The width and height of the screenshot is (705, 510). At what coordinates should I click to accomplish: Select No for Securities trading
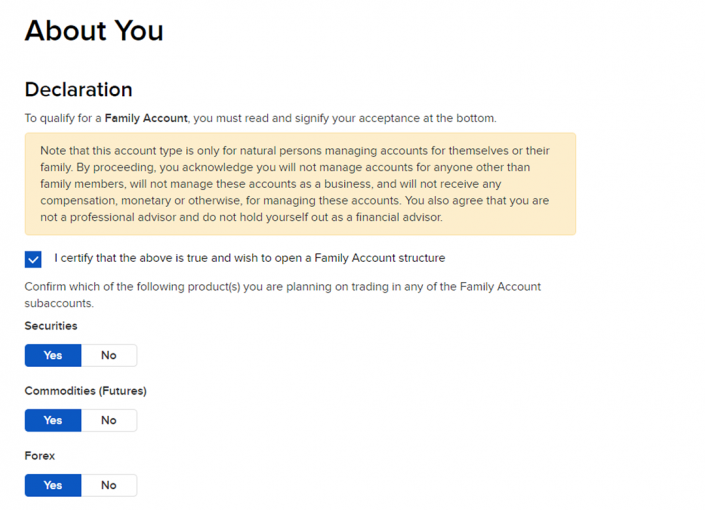[x=108, y=355]
